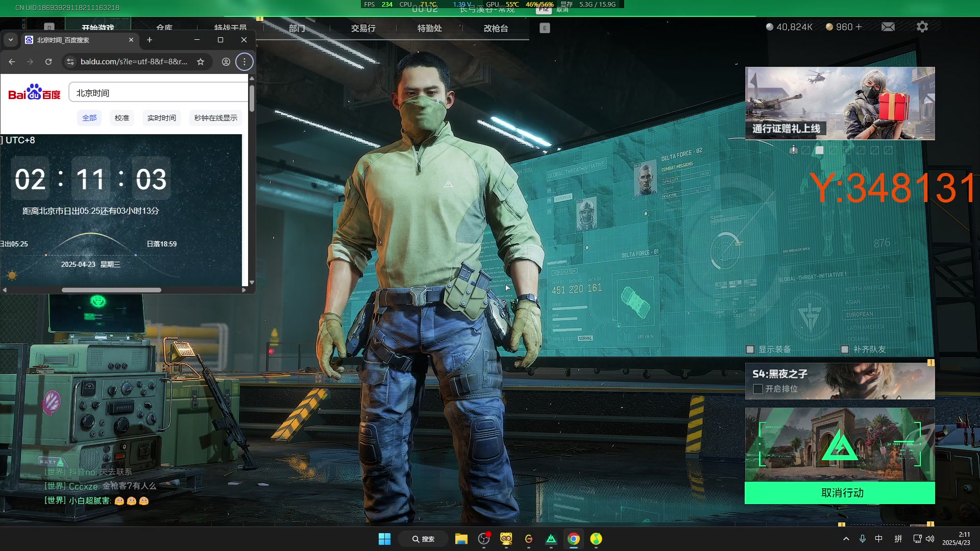Open a new browser tab with plus
This screenshot has width=980, height=551.
point(150,40)
